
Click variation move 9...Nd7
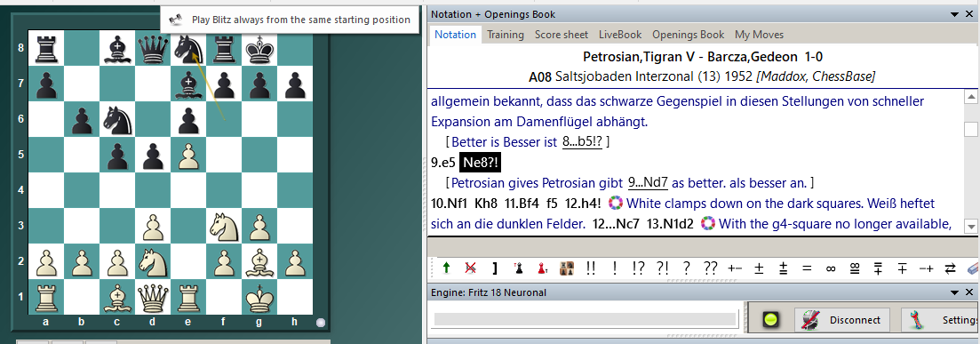coord(648,183)
